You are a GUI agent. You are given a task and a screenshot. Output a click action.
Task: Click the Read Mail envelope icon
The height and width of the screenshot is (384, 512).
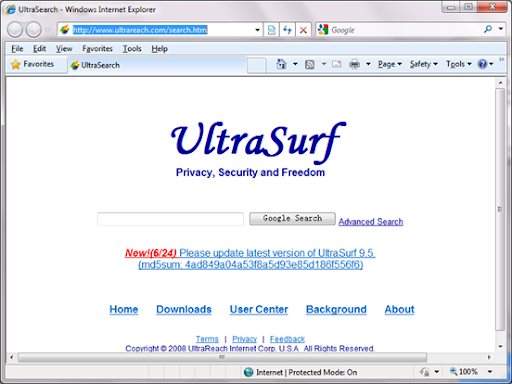(337, 64)
